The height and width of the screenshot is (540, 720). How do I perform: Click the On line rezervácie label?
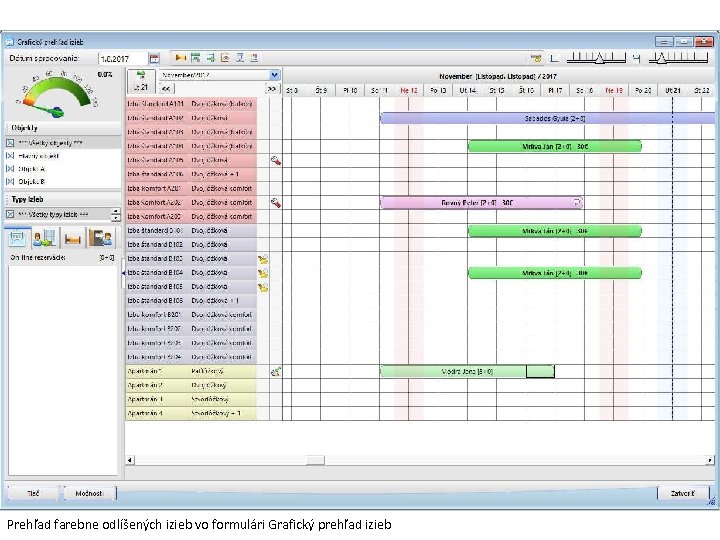coord(38,258)
